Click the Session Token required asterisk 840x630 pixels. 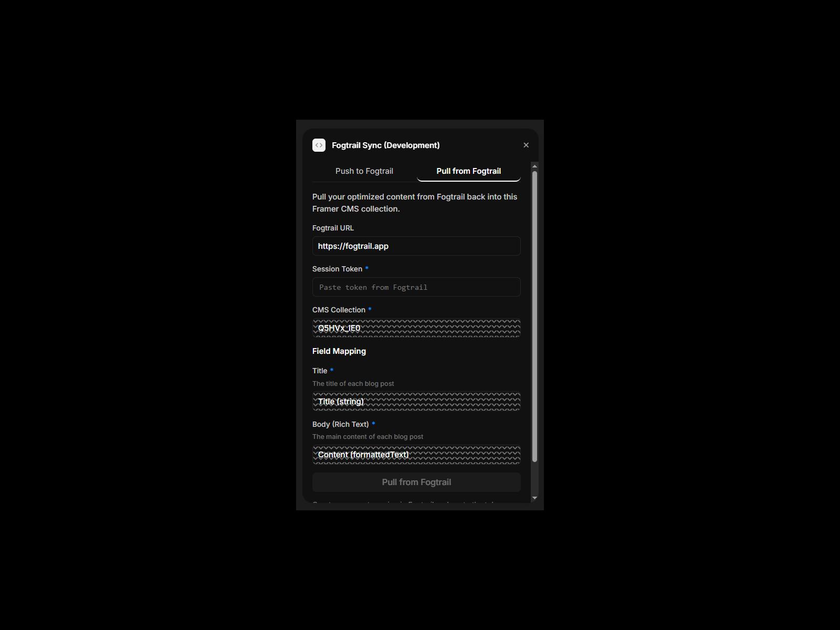[x=367, y=268]
